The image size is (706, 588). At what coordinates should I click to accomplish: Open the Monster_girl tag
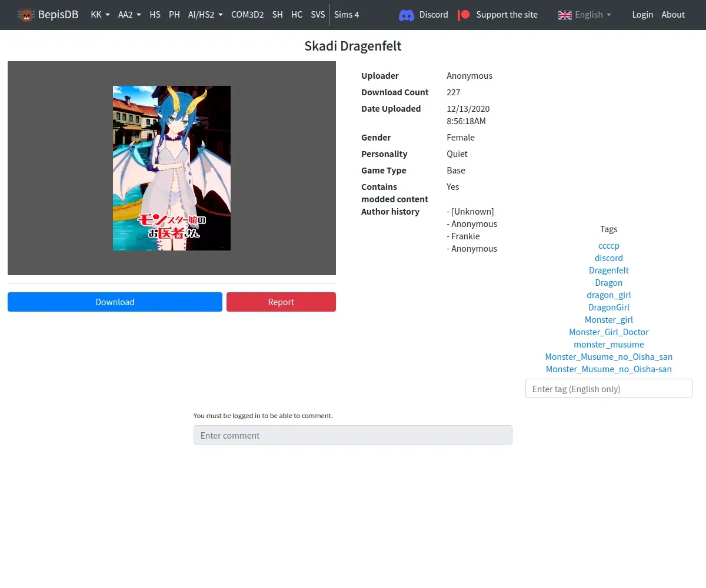609,320
